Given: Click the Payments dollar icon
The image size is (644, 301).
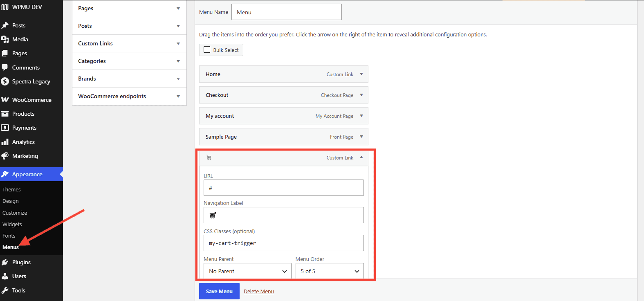Looking at the screenshot, I should [x=5, y=128].
